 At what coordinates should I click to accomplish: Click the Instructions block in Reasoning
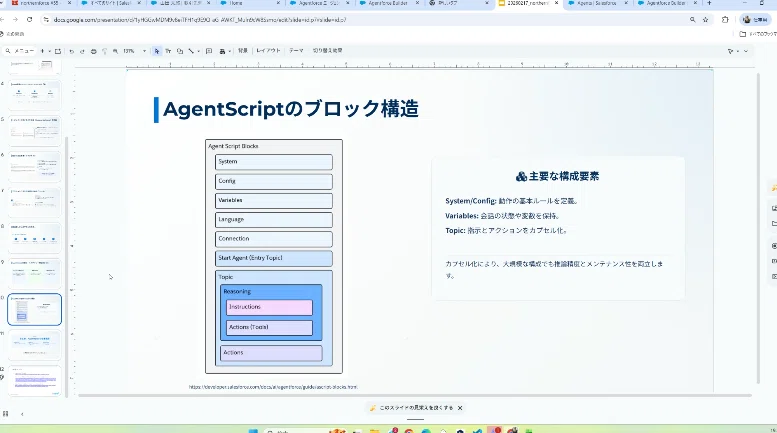pyautogui.click(x=270, y=307)
